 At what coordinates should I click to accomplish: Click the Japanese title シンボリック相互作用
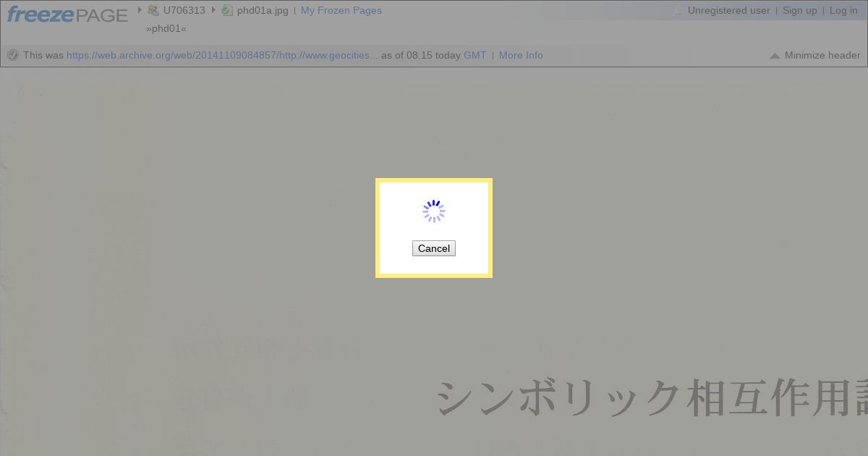tap(652, 397)
